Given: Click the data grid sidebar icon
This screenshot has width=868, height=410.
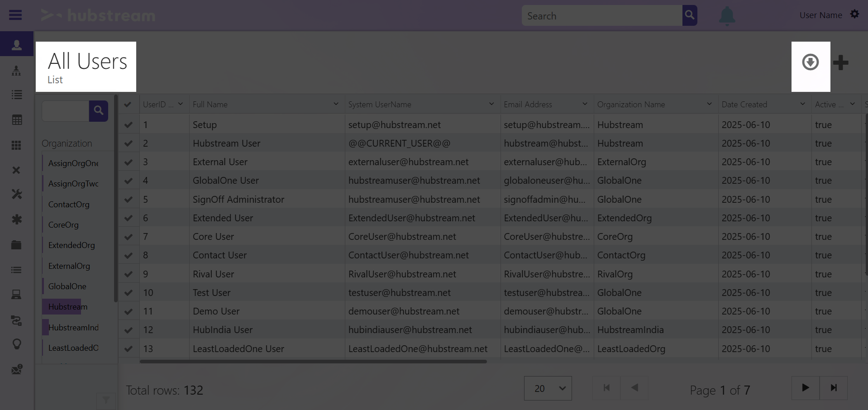Looking at the screenshot, I should (x=16, y=120).
